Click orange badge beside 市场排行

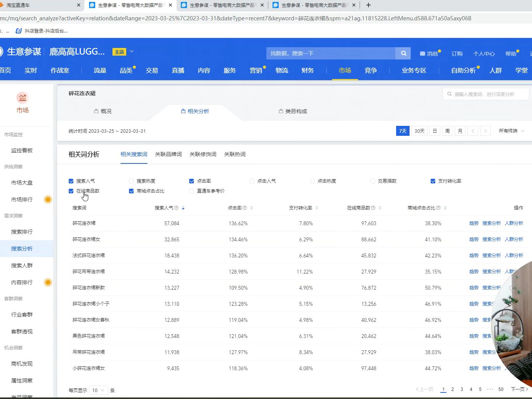pos(48,199)
